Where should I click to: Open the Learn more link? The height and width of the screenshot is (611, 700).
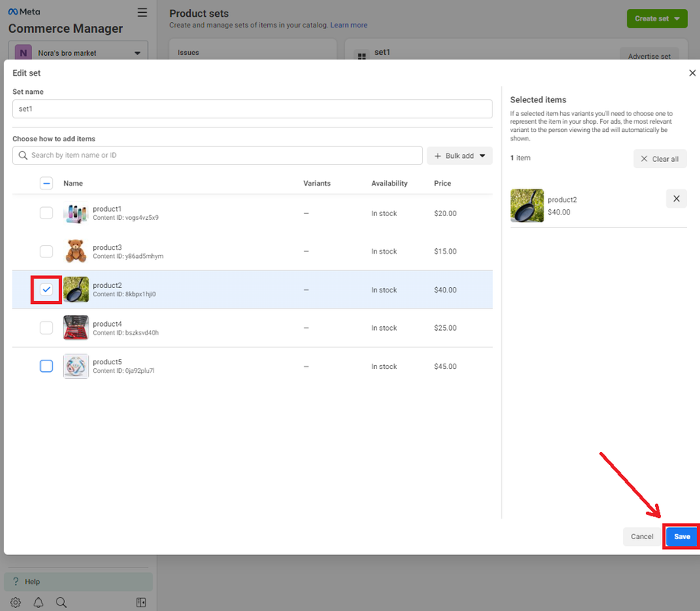point(349,25)
